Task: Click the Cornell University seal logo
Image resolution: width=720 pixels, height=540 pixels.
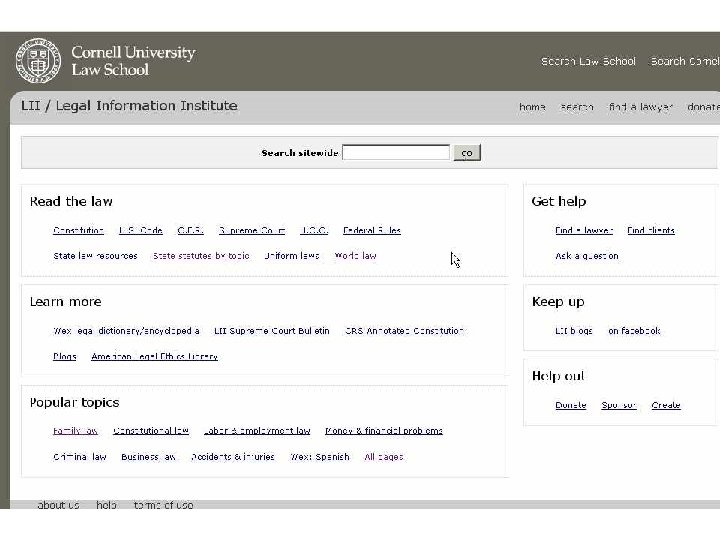Action: tap(38, 61)
